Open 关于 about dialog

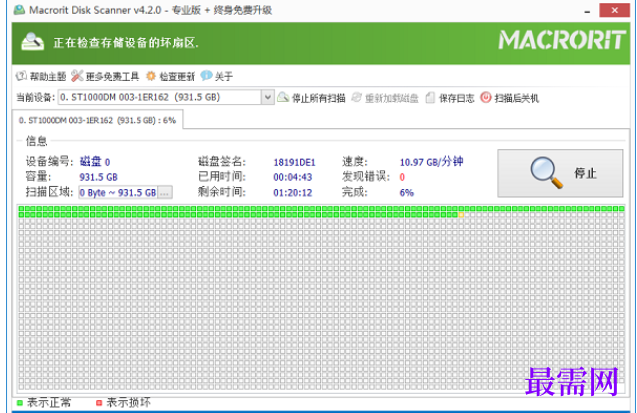(217, 76)
